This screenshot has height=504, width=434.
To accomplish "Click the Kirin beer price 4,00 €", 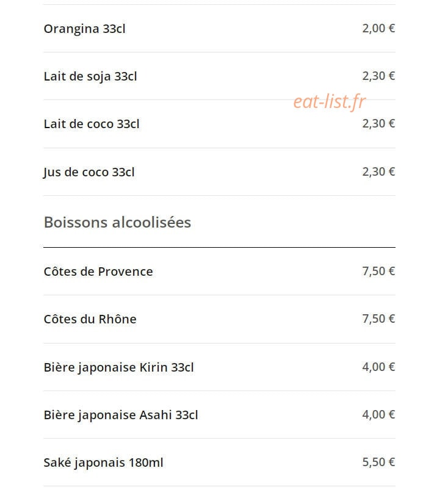I will coord(378,367).
